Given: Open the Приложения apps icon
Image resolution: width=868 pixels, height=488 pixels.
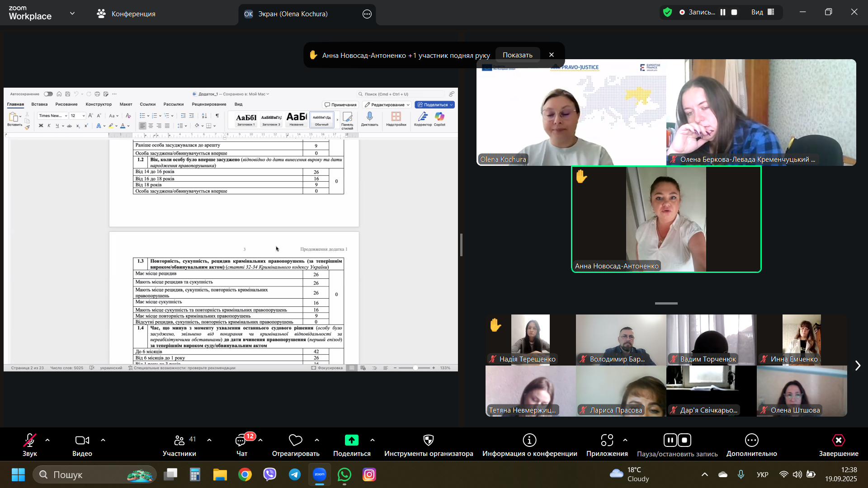Looking at the screenshot, I should click(x=607, y=440).
